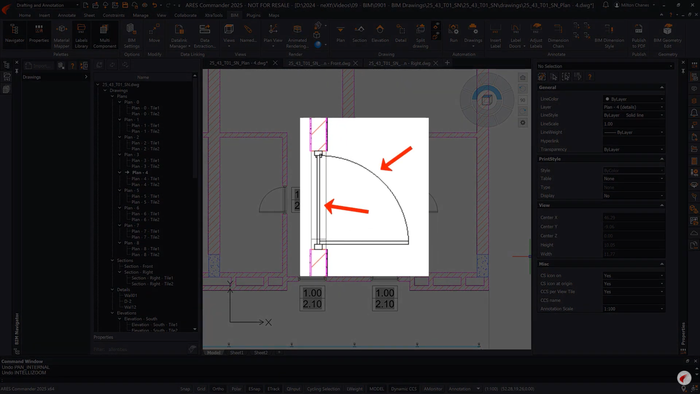Select Plan - 4 - Tile1 in tree
This screenshot has width=700, height=394.
click(145, 178)
